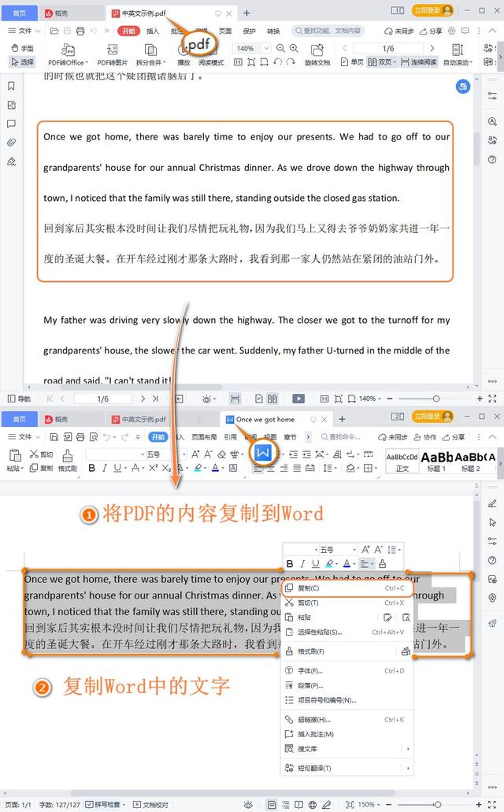
Task: Click 协作 collaborate button in Writer window
Action: pyautogui.click(x=424, y=437)
